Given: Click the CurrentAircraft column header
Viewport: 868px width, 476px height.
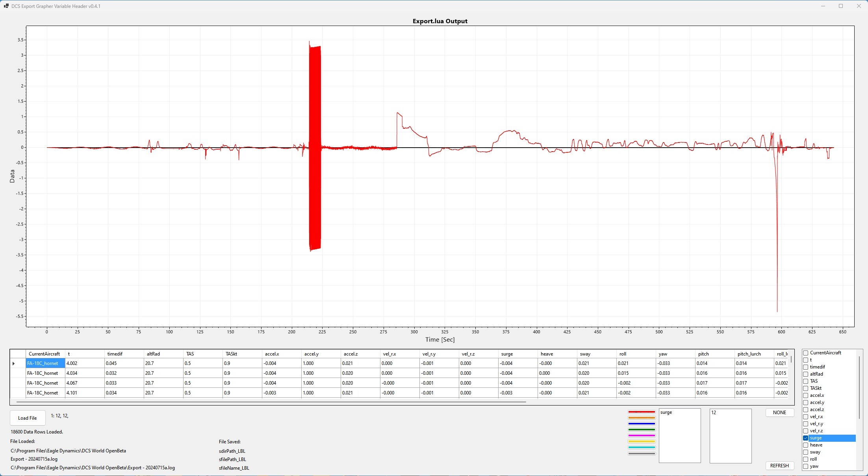Looking at the screenshot, I should (45, 354).
